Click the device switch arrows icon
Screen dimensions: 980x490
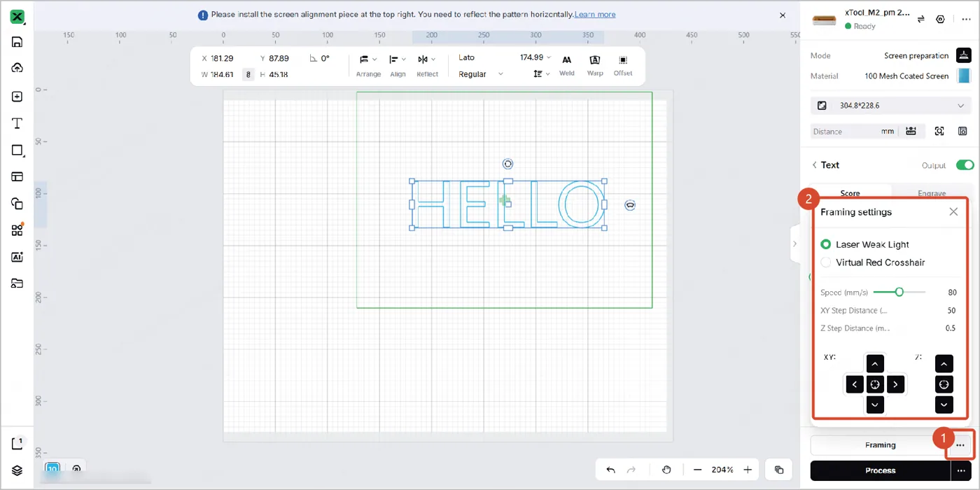pyautogui.click(x=921, y=19)
